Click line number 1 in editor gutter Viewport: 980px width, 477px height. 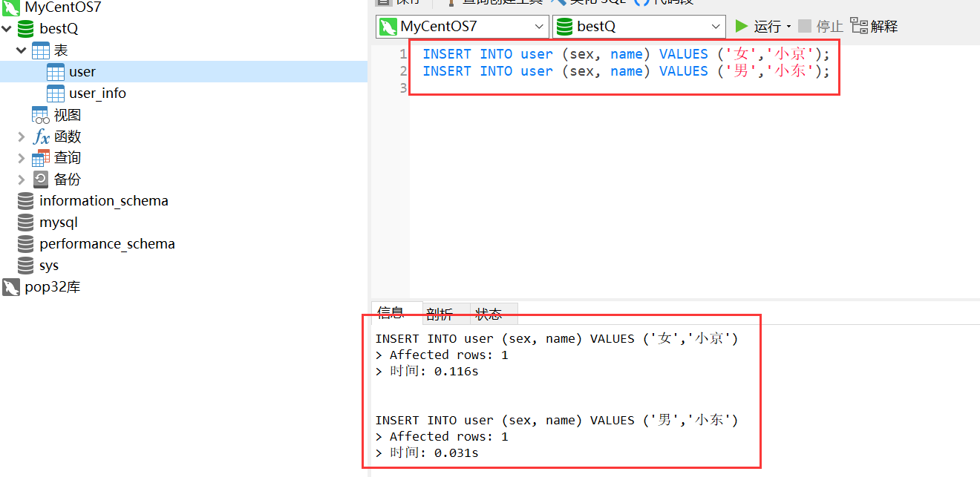click(x=402, y=54)
